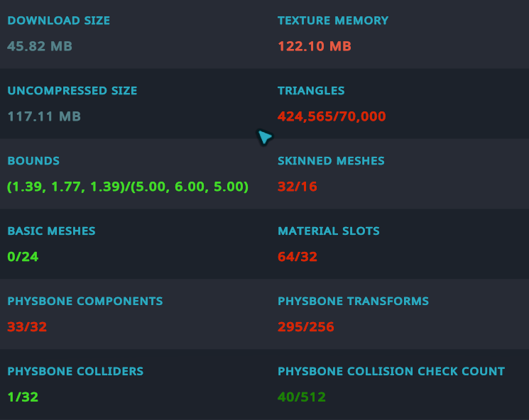
Task: Select the 33/32 PhysBone components value
Action: (x=27, y=327)
